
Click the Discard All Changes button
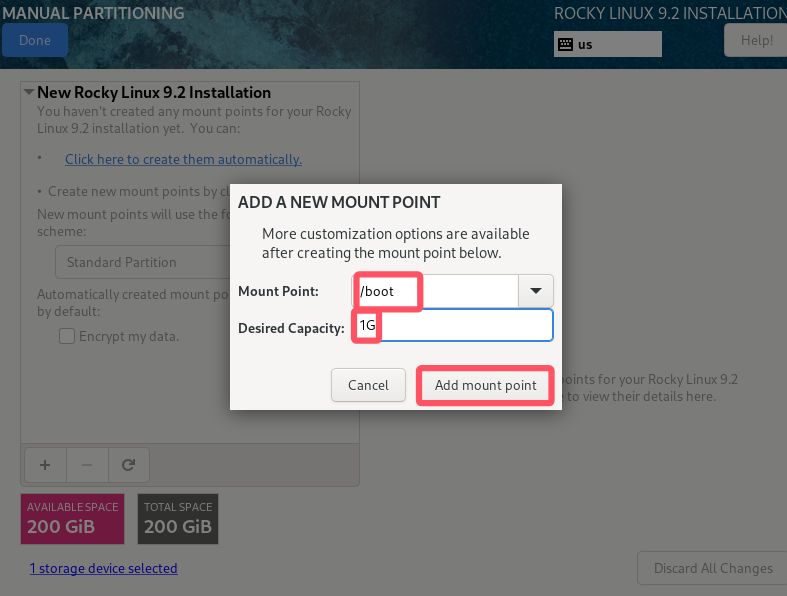click(x=713, y=568)
